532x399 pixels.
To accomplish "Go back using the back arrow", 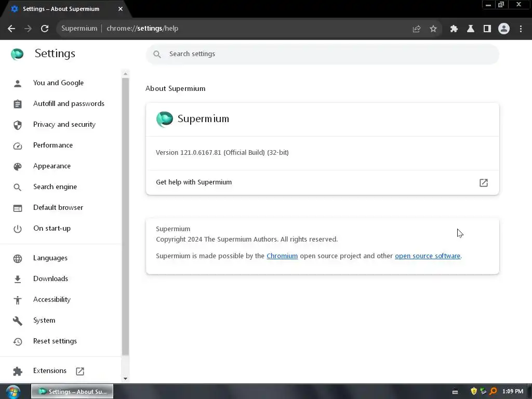I will click(x=11, y=29).
